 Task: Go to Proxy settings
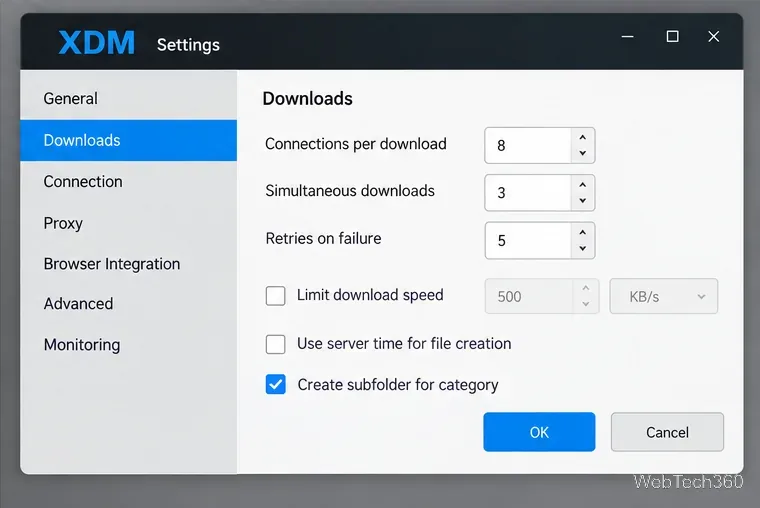128,223
